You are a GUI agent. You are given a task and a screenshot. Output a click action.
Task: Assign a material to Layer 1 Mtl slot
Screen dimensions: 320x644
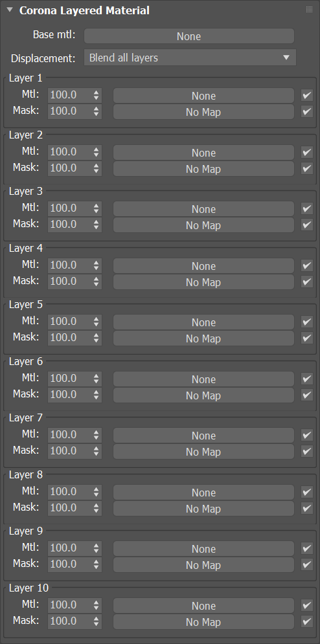[x=203, y=96]
